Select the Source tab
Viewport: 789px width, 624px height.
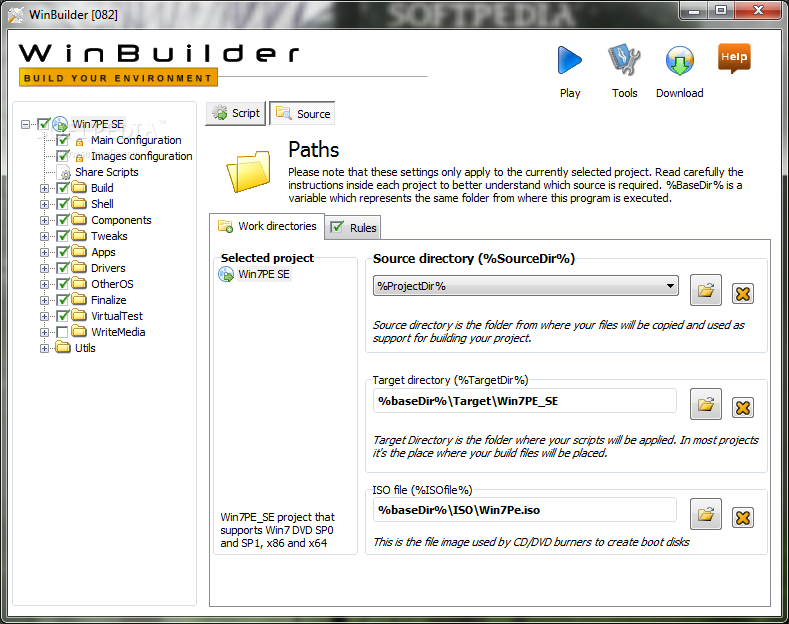302,114
